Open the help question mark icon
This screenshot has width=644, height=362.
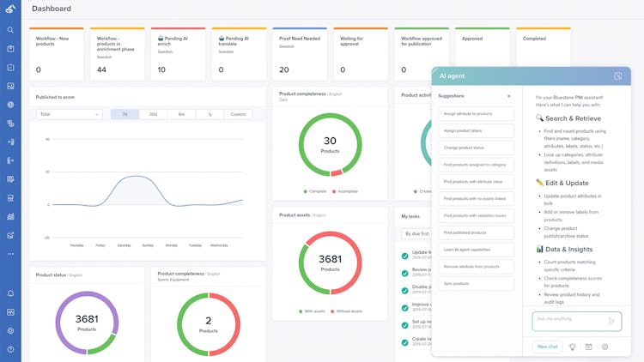point(10,349)
